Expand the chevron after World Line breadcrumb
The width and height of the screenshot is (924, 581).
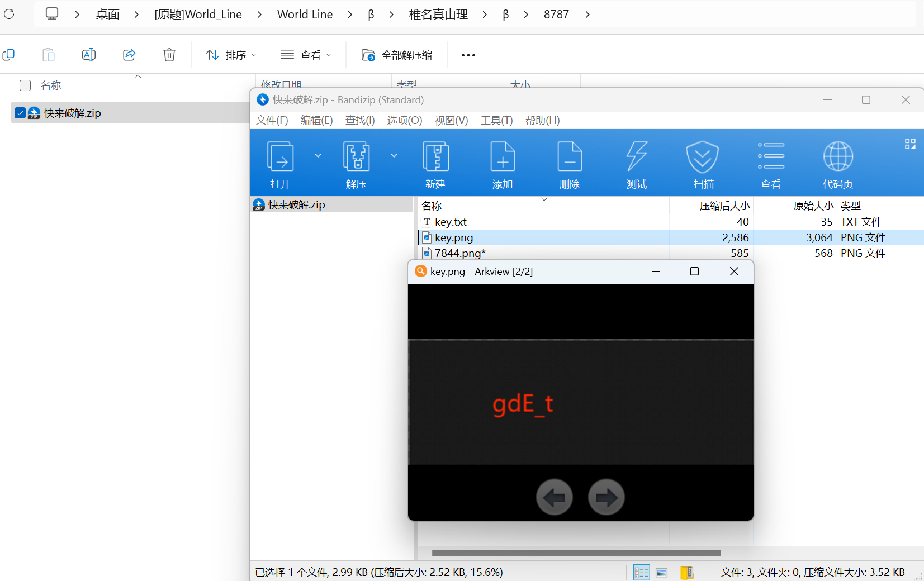350,15
